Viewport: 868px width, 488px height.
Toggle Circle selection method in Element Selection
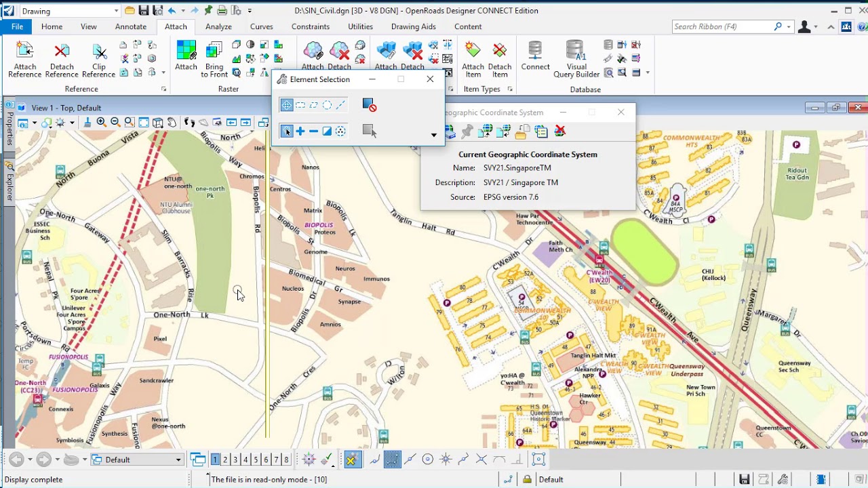(327, 105)
